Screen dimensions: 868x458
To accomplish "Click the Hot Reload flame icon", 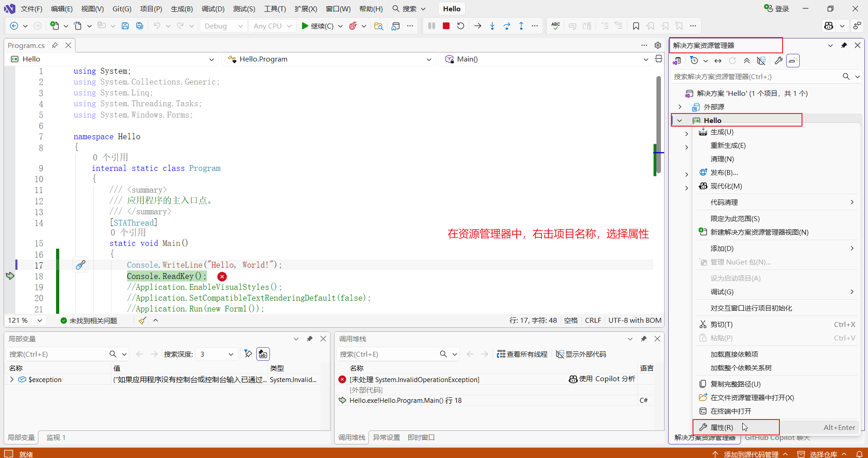I will (353, 26).
